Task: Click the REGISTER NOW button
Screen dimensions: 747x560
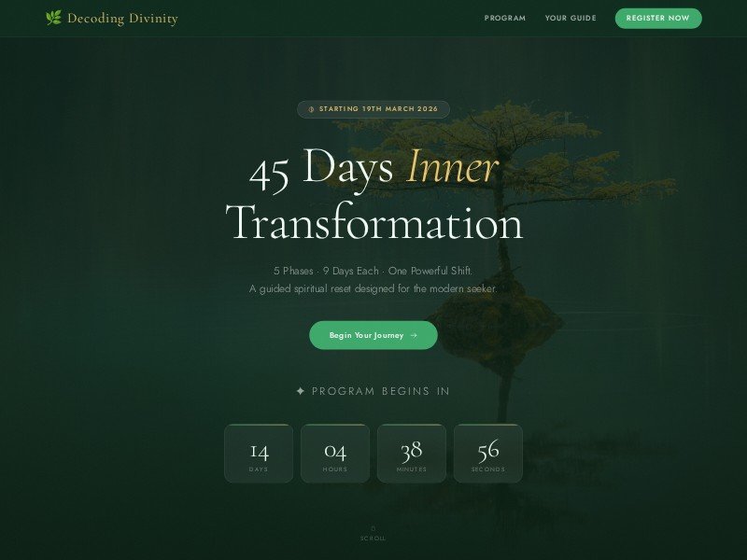Action: 658,18
